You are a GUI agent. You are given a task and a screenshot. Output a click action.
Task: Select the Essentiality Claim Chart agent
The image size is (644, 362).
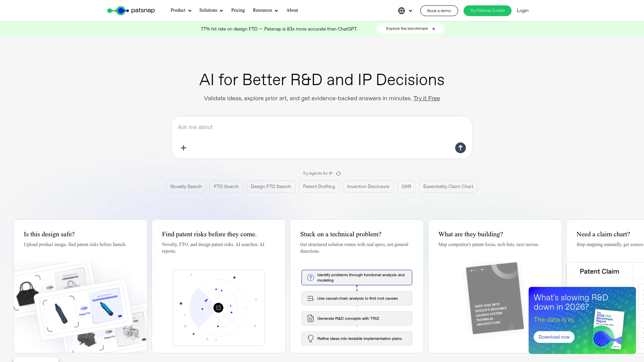point(448,186)
